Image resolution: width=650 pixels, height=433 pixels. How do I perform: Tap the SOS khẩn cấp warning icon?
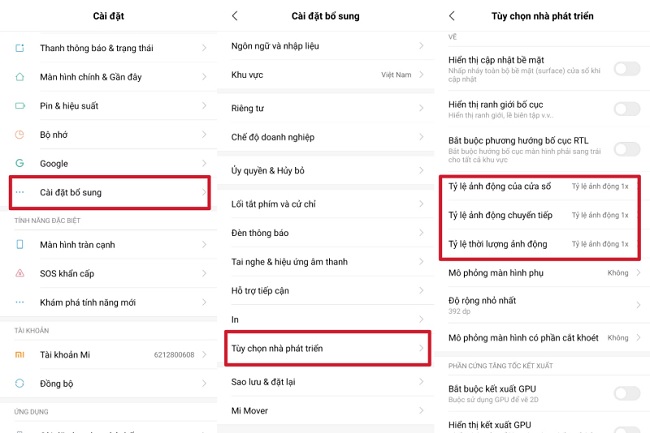coord(20,273)
